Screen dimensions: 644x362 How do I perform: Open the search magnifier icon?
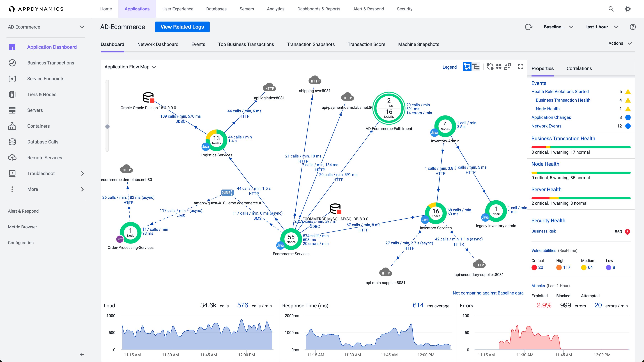click(x=611, y=9)
